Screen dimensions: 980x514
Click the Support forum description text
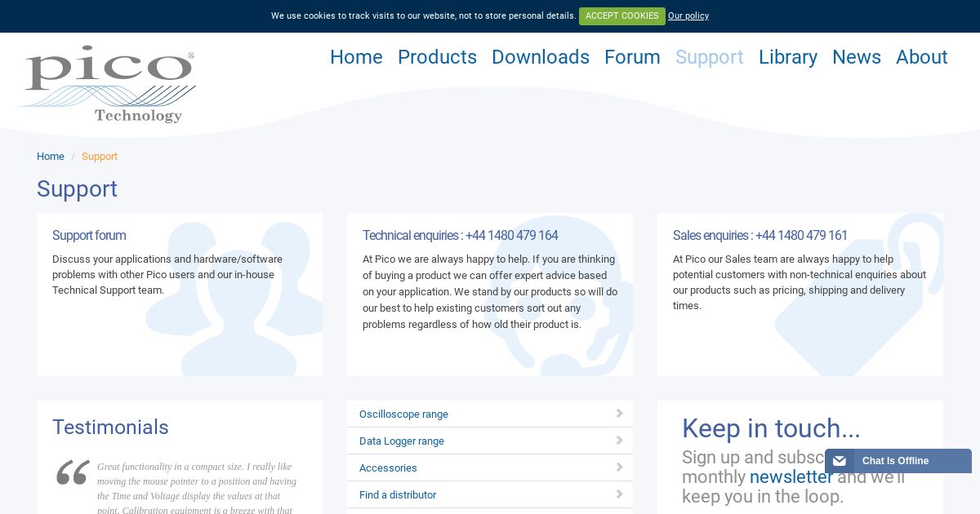(x=167, y=275)
